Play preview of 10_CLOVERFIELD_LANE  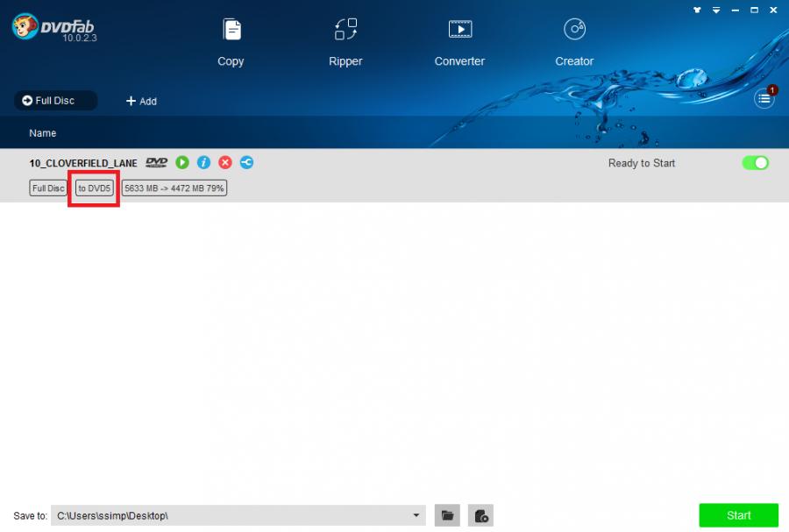click(x=182, y=162)
